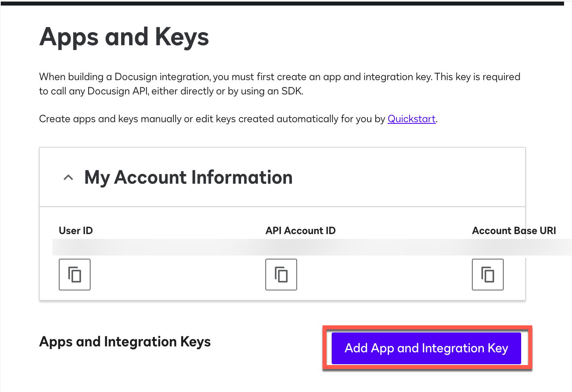This screenshot has width=572, height=392.
Task: Click the word SDK in the intro text
Action: [x=292, y=91]
